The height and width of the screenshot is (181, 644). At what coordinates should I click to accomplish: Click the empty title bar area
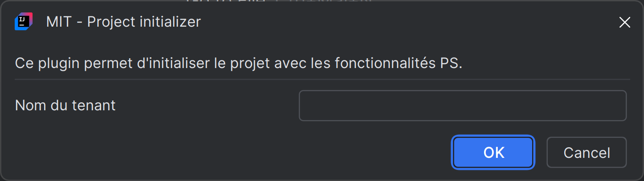coord(401,22)
